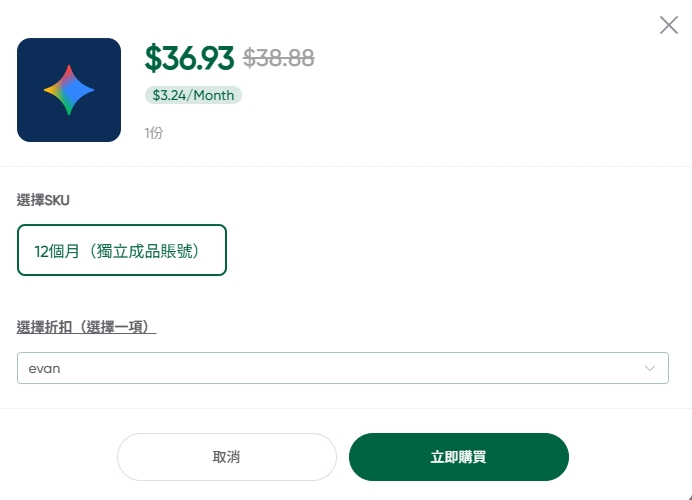Screen dimensions: 692x500
Task: Click the 選擇SKU heading
Action: [x=43, y=200]
